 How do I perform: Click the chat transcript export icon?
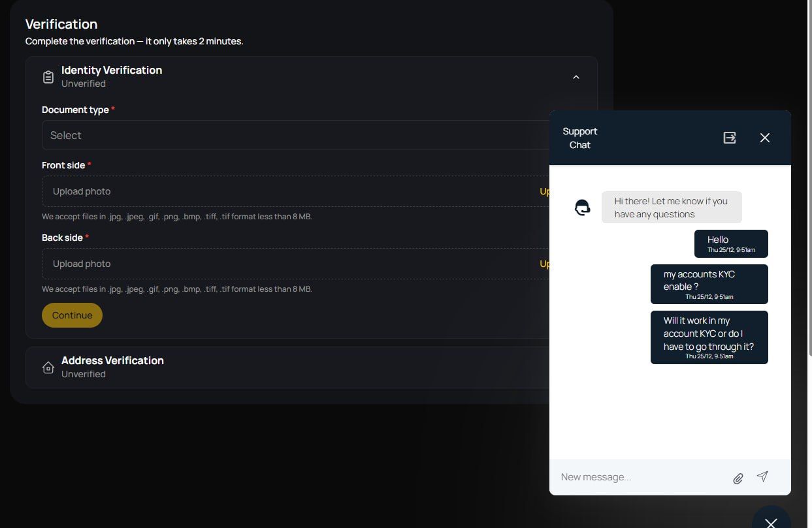coord(730,138)
